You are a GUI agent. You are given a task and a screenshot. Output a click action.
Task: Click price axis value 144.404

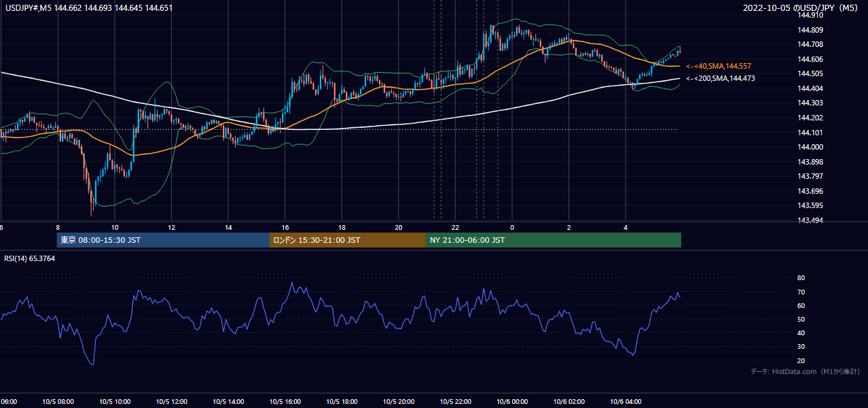pyautogui.click(x=810, y=88)
